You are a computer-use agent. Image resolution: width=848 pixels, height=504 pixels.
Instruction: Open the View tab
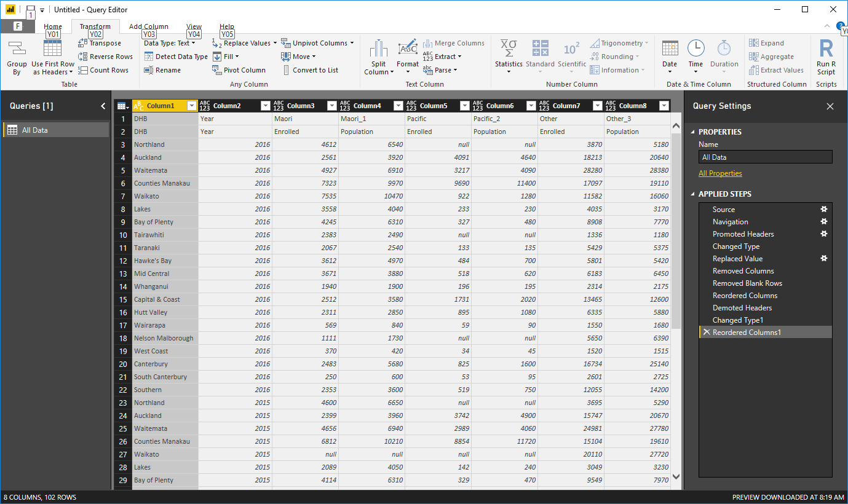(x=194, y=26)
